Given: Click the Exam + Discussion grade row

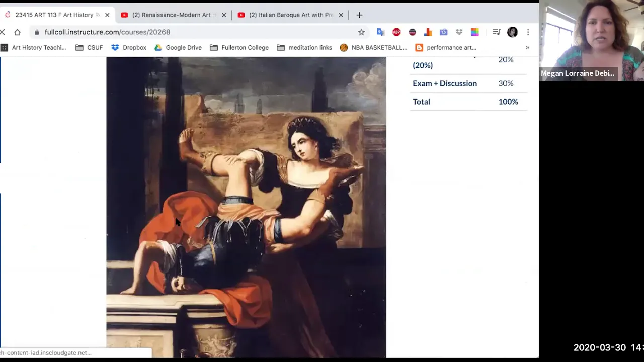Looking at the screenshot, I should (468, 83).
